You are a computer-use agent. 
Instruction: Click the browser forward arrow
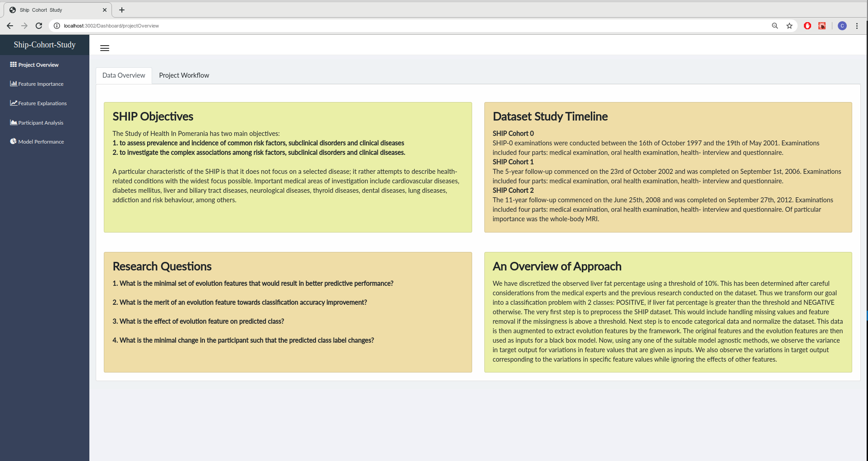coord(24,26)
